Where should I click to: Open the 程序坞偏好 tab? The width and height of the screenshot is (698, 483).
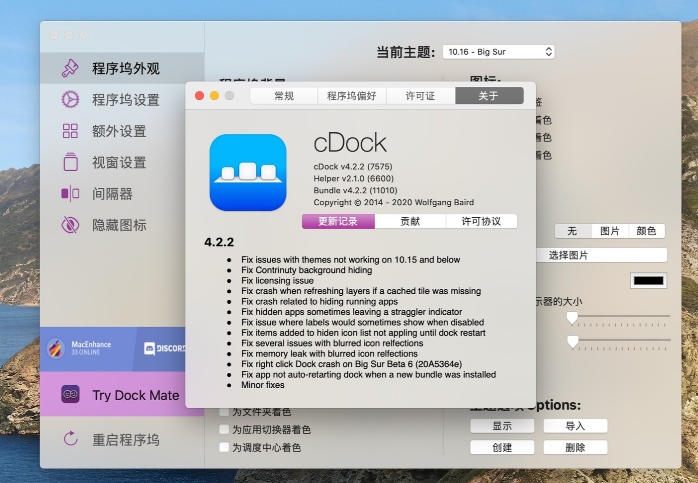pos(352,96)
